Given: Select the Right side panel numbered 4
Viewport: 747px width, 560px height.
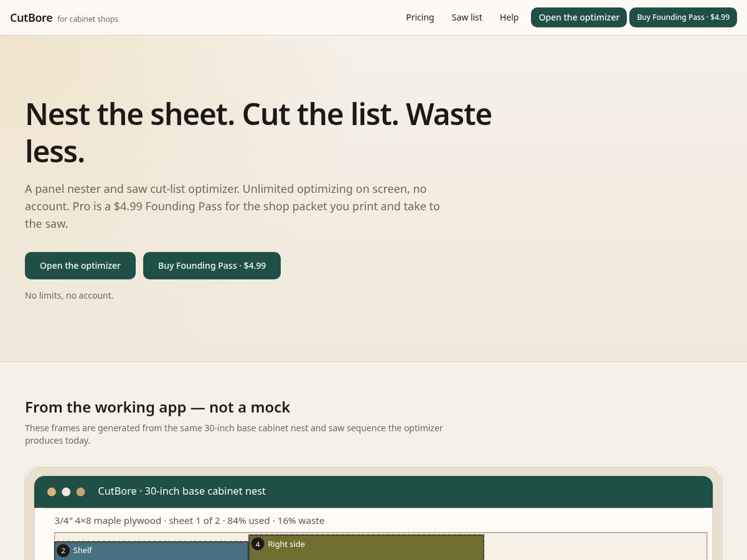Looking at the screenshot, I should click(x=366, y=548).
